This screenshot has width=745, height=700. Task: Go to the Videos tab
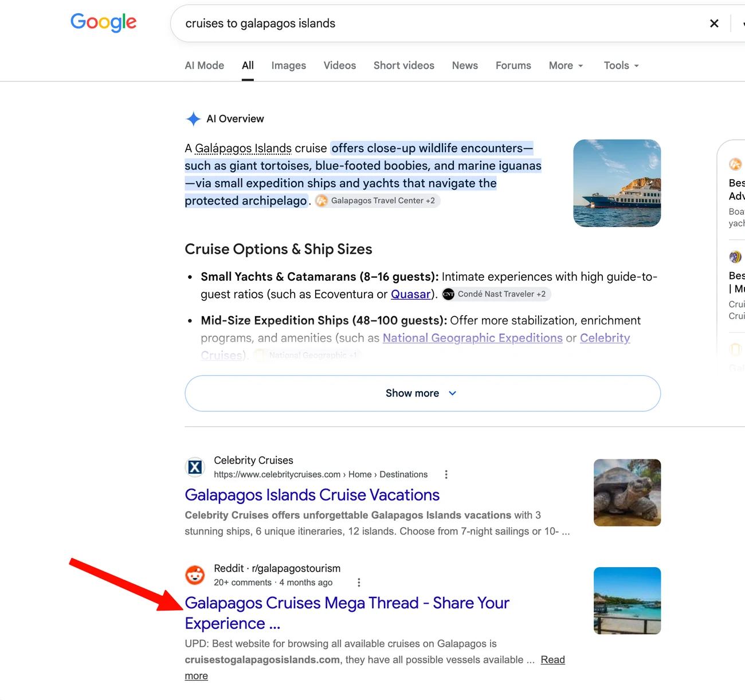coord(340,66)
